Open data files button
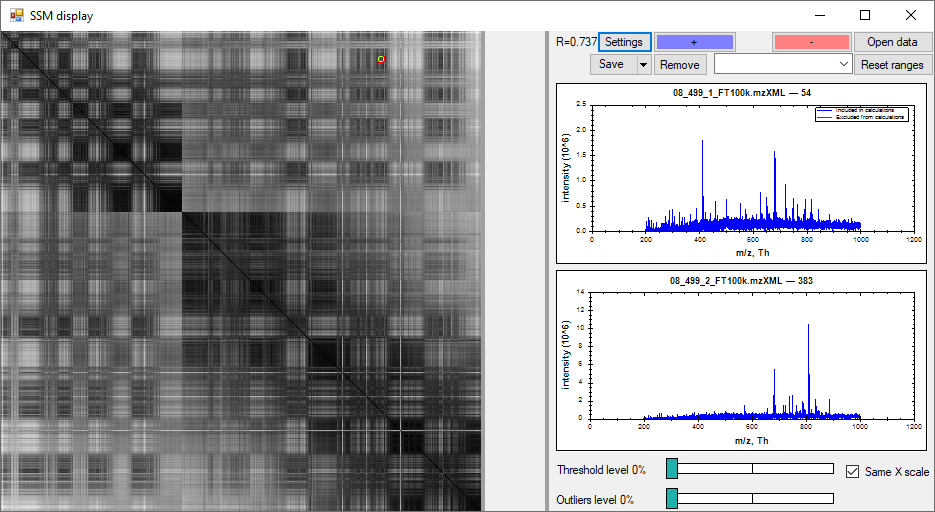This screenshot has width=935, height=512. click(x=892, y=42)
